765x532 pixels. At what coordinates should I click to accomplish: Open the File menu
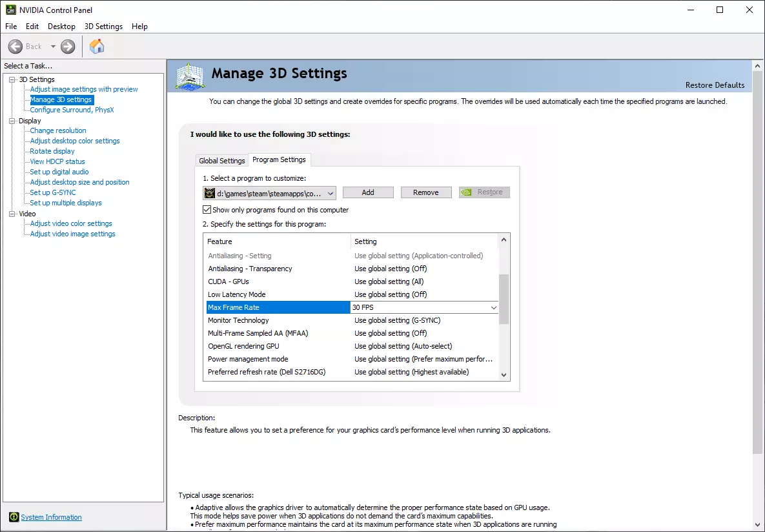click(11, 26)
